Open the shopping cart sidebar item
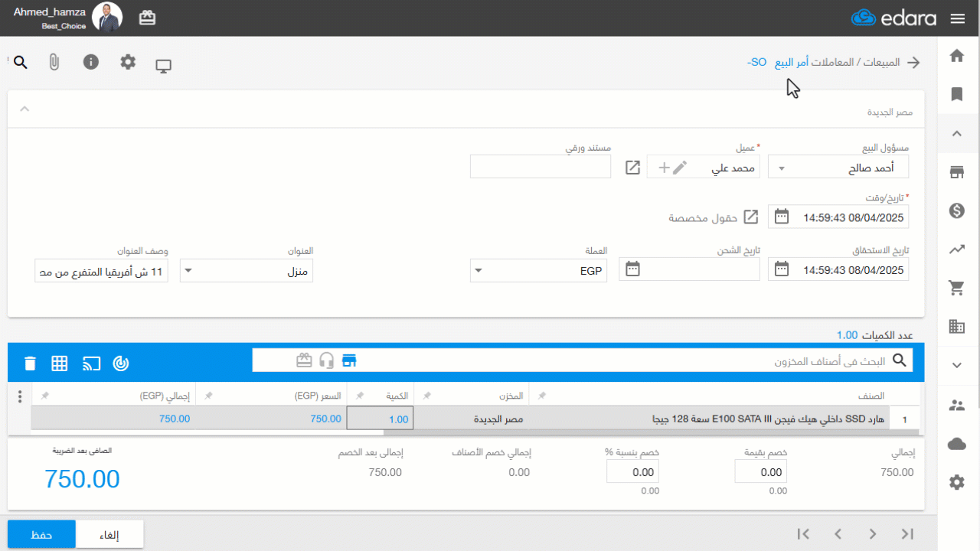 tap(956, 288)
